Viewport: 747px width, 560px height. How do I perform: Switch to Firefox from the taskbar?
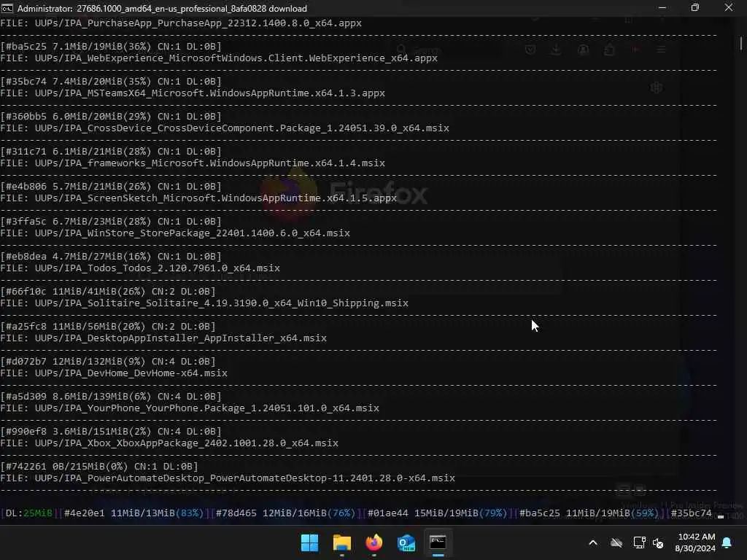click(374, 542)
